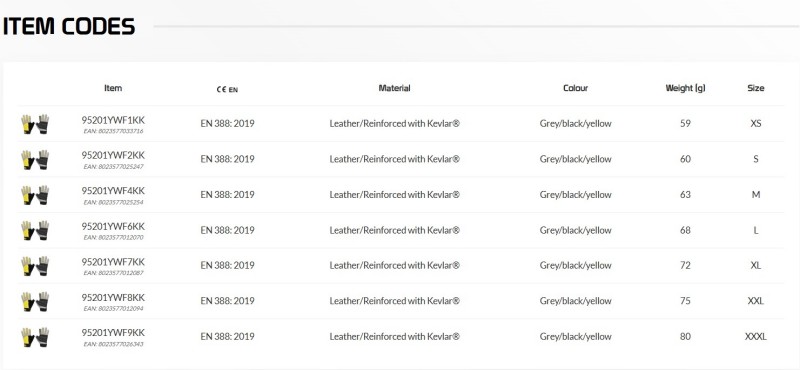Screen dimensions: 800x370
Task: Select item code 95201YWF7KK
Action: pyautogui.click(x=113, y=262)
